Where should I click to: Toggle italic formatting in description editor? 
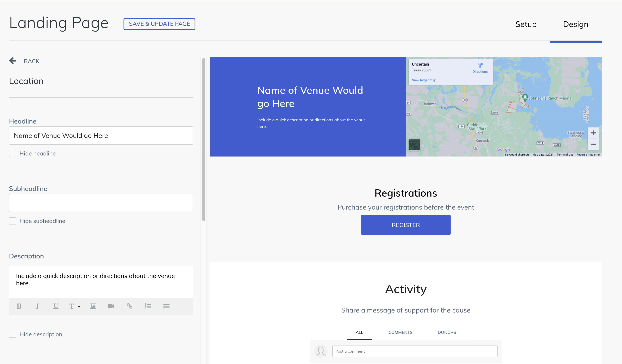click(x=37, y=306)
